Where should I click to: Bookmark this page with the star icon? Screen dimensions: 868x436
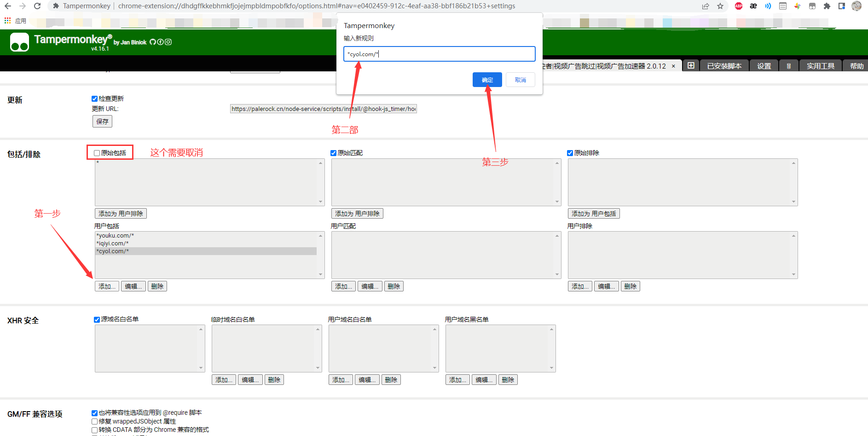tap(720, 6)
